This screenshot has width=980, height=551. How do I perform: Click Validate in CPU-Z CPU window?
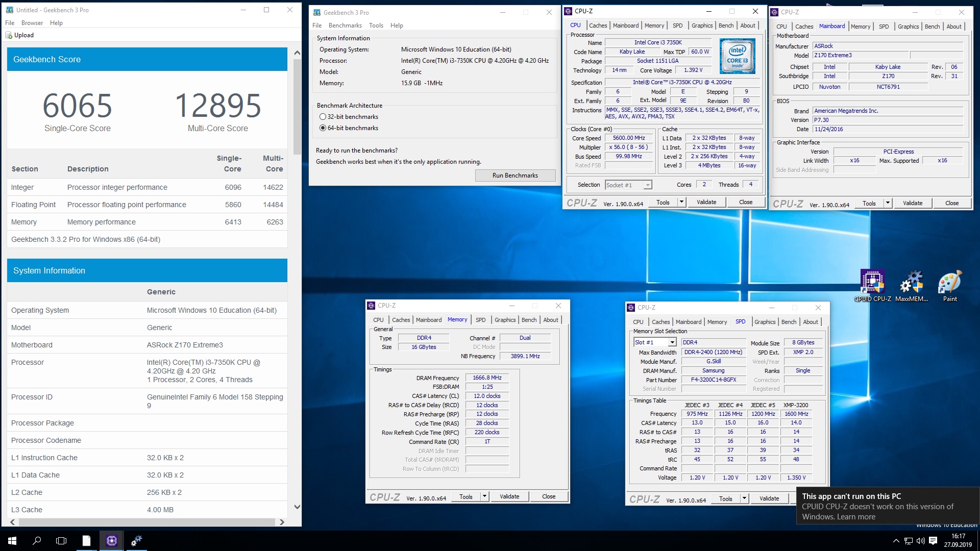click(x=706, y=202)
